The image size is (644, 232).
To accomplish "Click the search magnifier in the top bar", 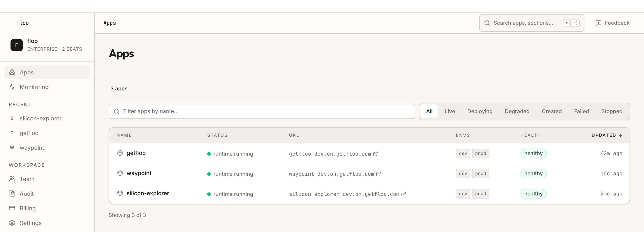I will 487,23.
